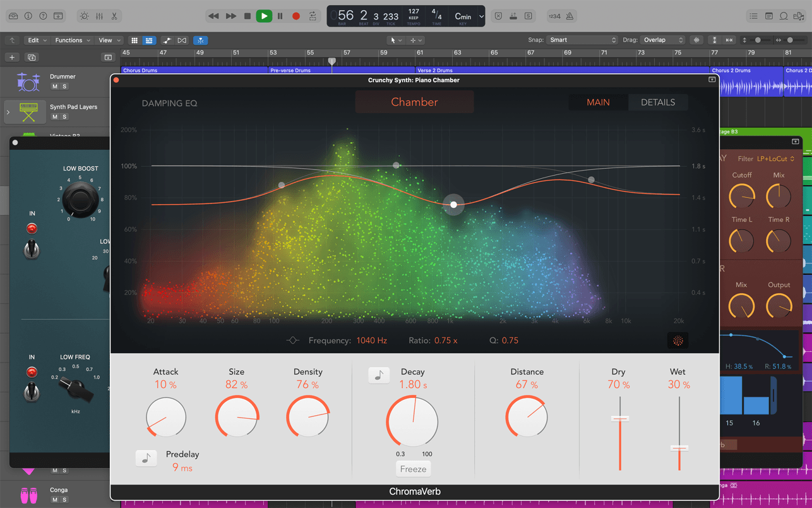Open the Loop Browser icon
This screenshot has width=812, height=508.
click(784, 16)
